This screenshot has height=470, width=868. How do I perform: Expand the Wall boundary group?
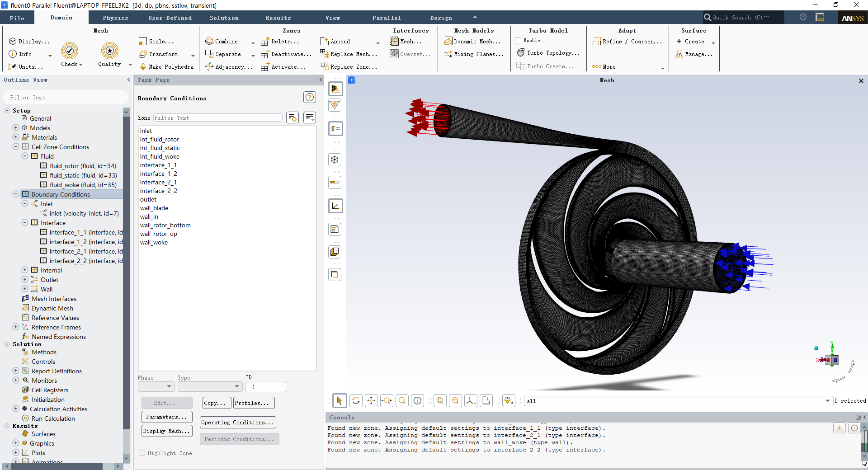25,289
